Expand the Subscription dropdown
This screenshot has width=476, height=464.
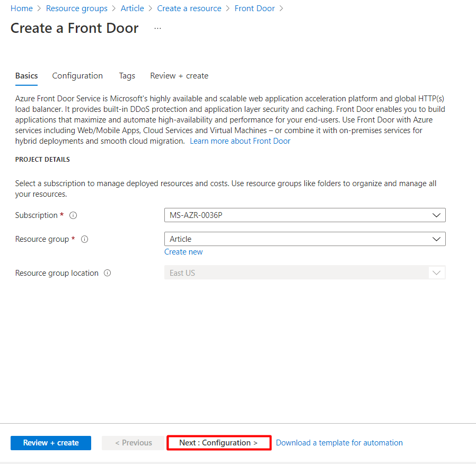305,215
